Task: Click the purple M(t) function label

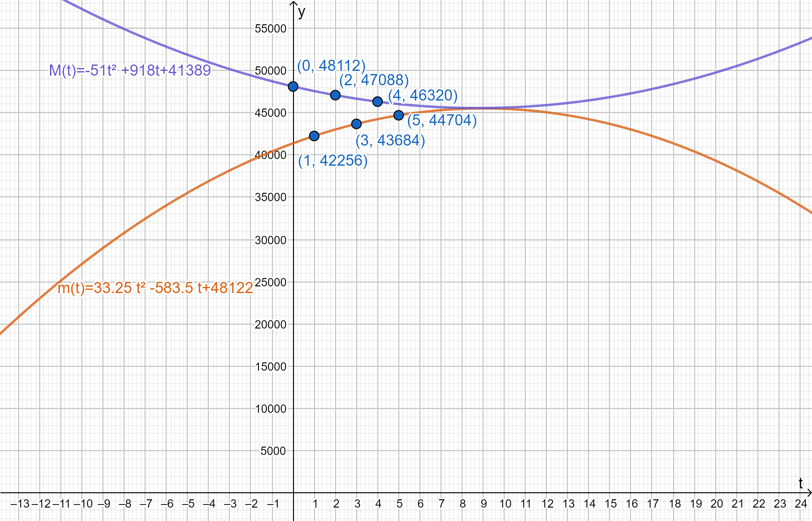Action: [x=130, y=71]
